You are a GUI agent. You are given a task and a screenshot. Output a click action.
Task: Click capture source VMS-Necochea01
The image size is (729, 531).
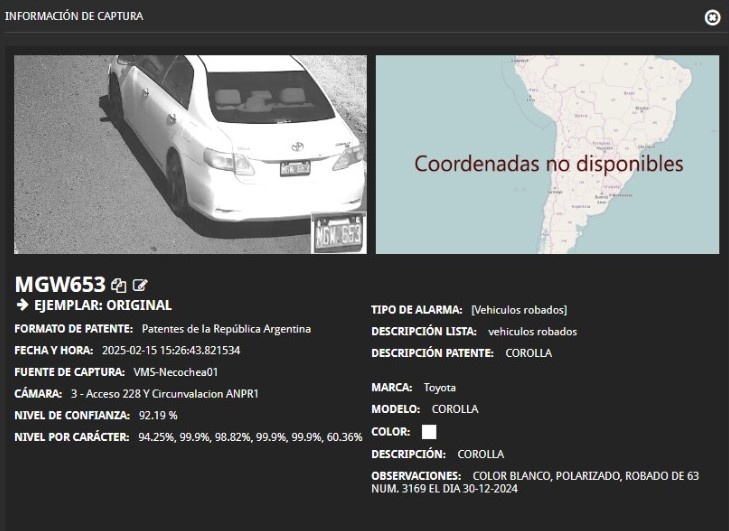tap(175, 372)
